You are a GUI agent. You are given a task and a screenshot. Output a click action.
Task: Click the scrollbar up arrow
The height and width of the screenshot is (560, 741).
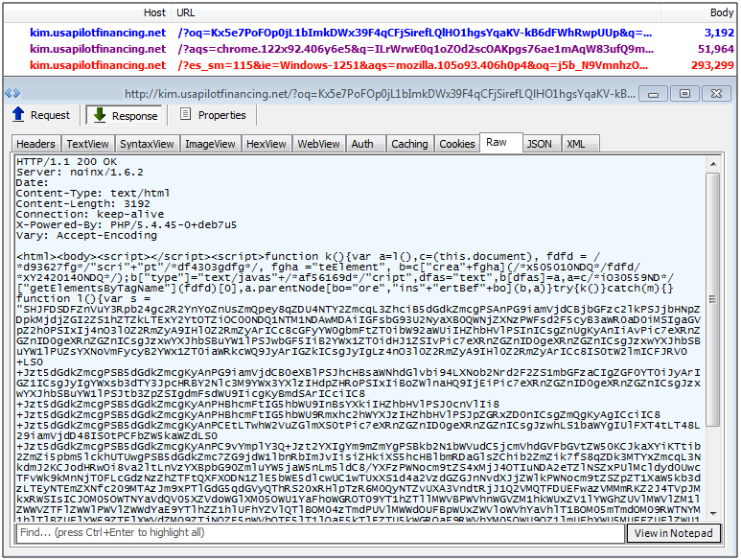click(713, 164)
